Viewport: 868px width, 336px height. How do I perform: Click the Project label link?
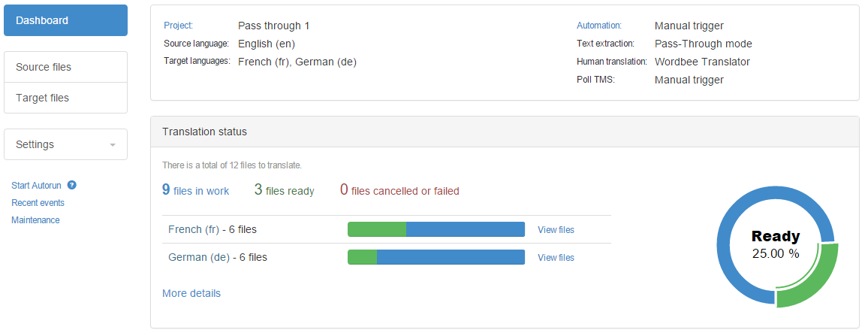[x=178, y=26]
